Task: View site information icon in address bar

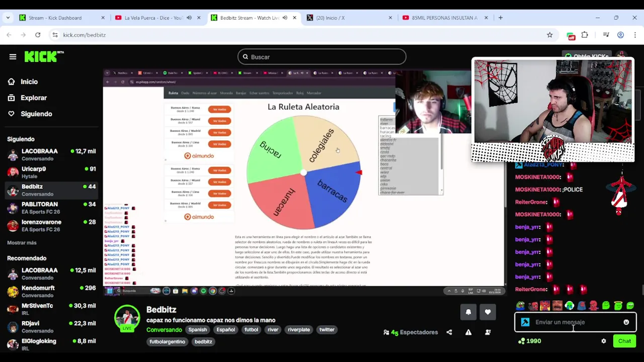Action: [x=55, y=35]
